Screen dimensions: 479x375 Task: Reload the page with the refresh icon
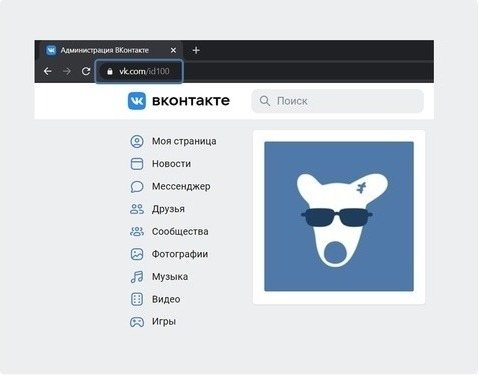tap(86, 71)
